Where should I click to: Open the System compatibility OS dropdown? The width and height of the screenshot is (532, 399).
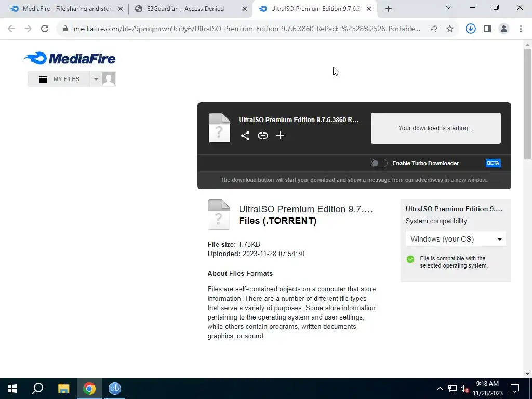pos(456,239)
